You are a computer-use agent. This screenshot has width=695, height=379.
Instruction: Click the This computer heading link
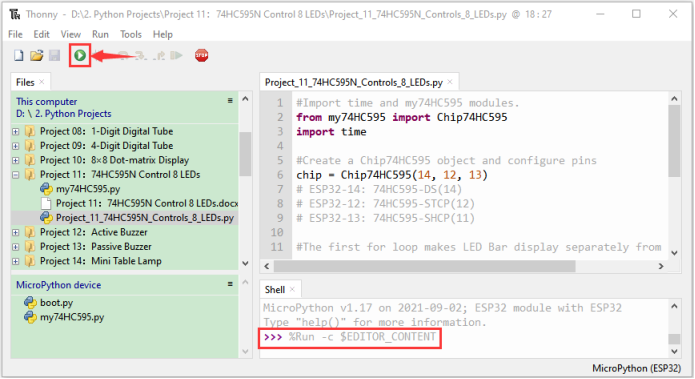point(47,102)
